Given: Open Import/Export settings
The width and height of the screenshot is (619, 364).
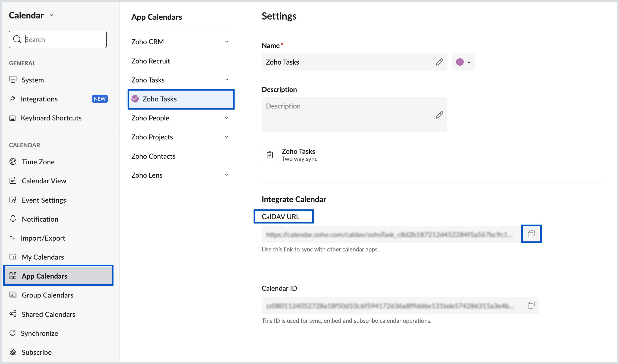Looking at the screenshot, I should pyautogui.click(x=43, y=238).
